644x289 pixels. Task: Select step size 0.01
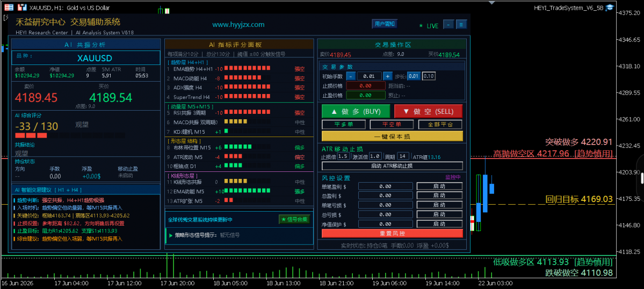coord(414,76)
